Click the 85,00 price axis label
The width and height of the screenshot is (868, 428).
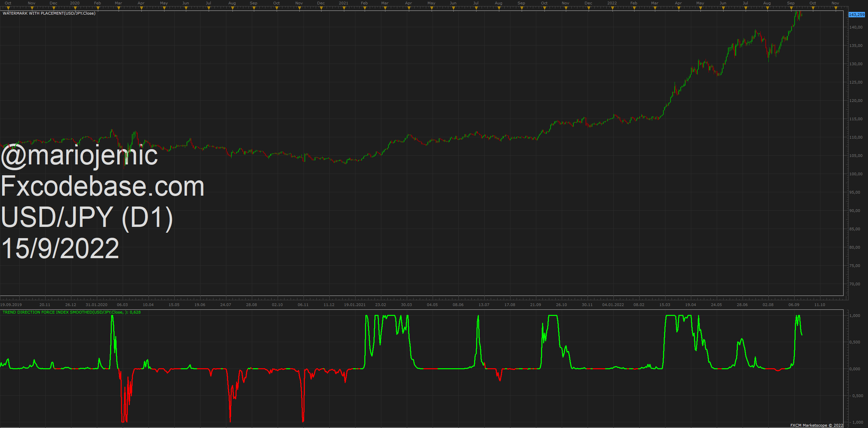(855, 229)
